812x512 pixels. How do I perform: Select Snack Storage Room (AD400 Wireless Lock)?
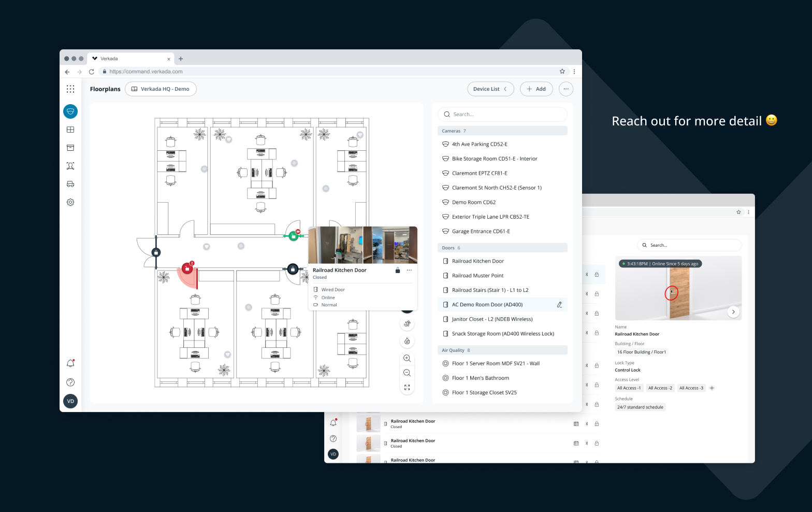(502, 334)
